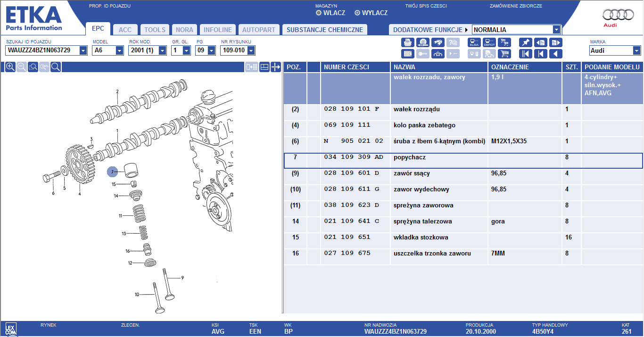The width and height of the screenshot is (644, 337).
Task: Click the single-bar previous arrow icon
Action: tap(541, 54)
